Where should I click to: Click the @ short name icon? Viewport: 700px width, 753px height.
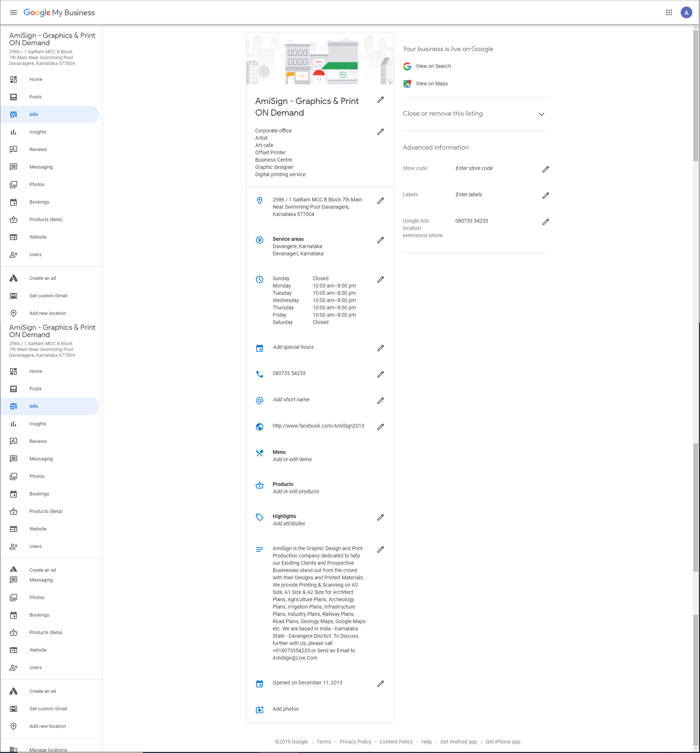(260, 401)
